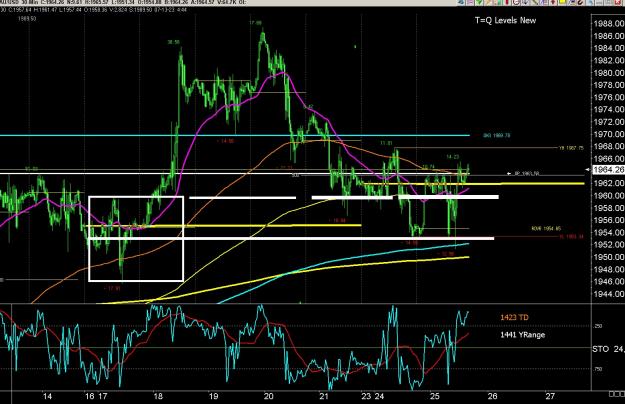Click the 1970.00 price axis label
This screenshot has height=404, width=625.
(x=609, y=134)
